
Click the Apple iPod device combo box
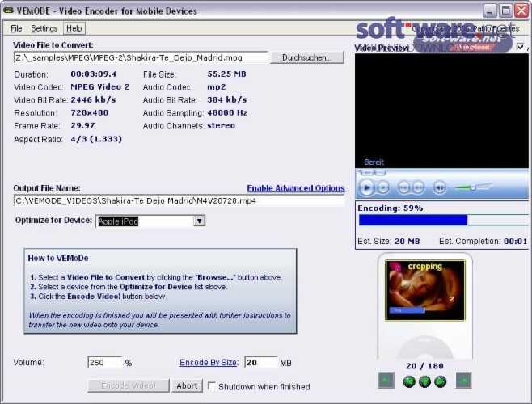point(150,221)
